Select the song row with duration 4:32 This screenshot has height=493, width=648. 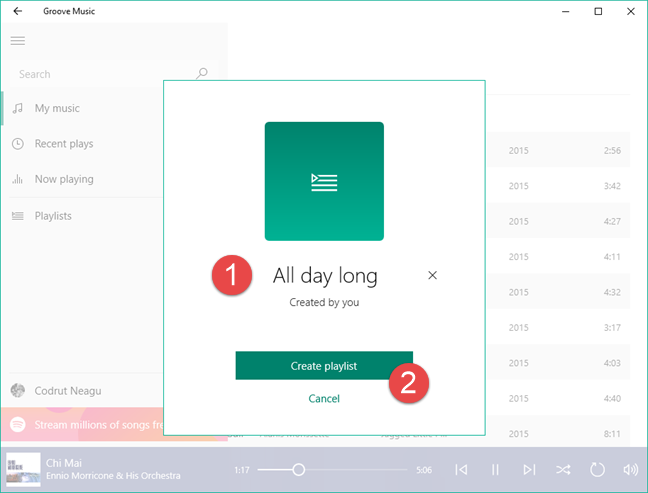coord(558,292)
